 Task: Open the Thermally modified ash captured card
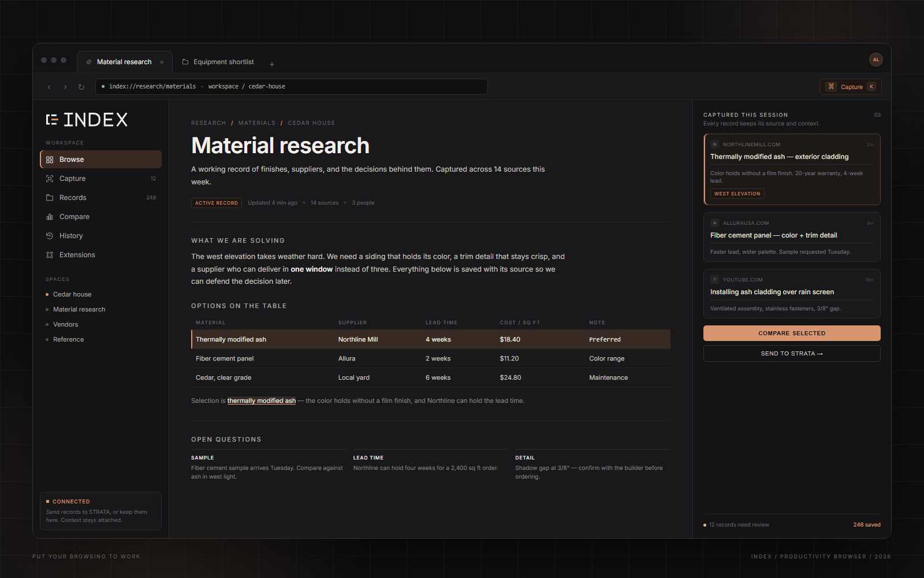(792, 169)
